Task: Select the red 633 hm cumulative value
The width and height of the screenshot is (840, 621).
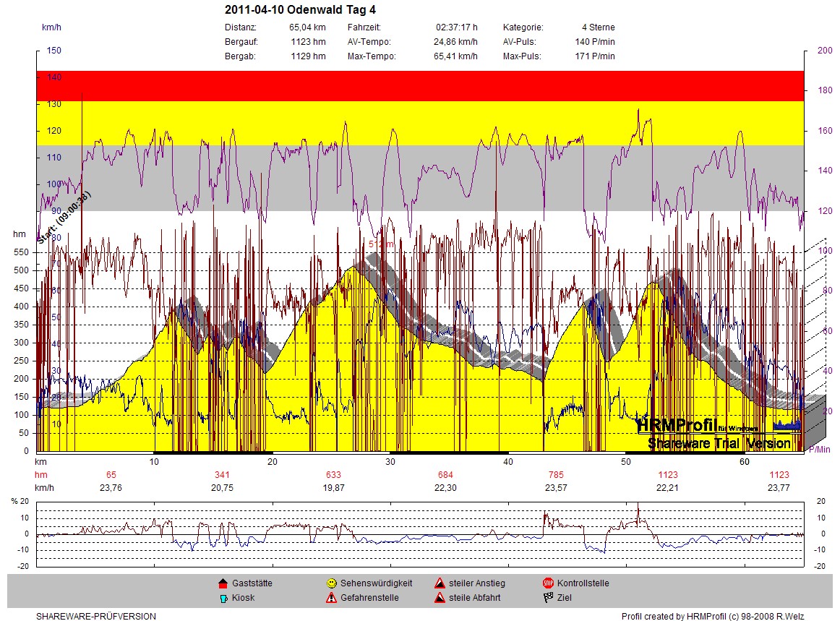Action: point(333,475)
